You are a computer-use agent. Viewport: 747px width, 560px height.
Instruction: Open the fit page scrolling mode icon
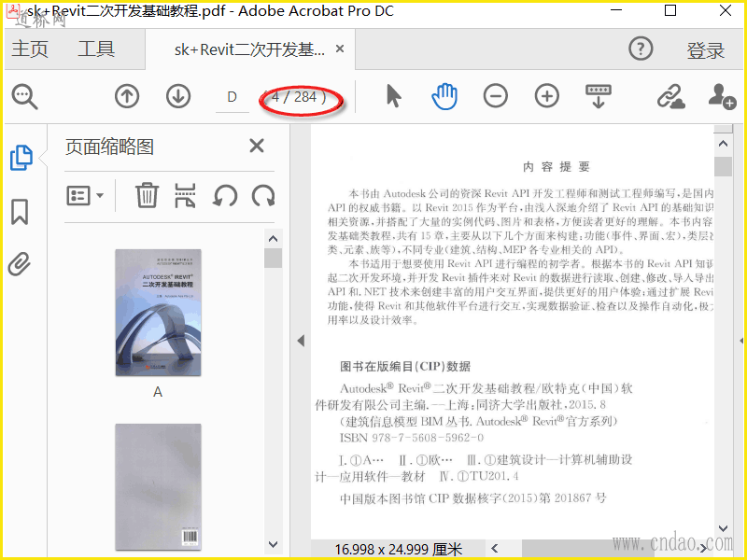click(599, 97)
